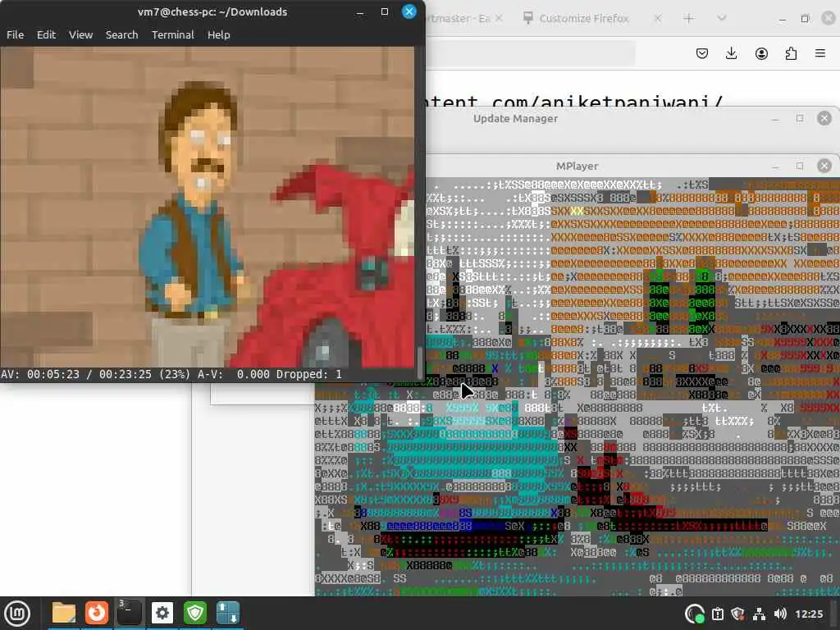Open the tray clipboard/notes icon
This screenshot has height=630, width=840.
[x=718, y=614]
